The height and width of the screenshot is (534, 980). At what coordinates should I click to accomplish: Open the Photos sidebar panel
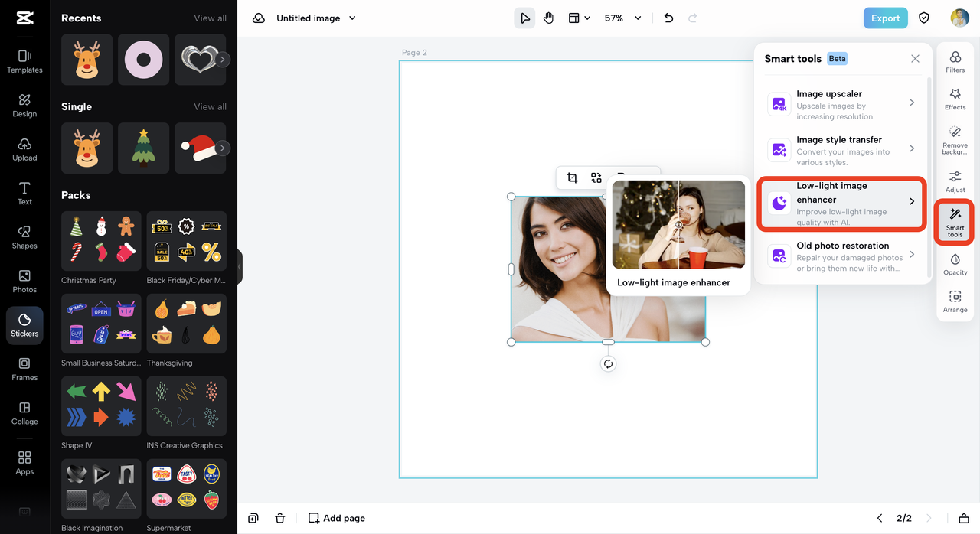click(24, 282)
